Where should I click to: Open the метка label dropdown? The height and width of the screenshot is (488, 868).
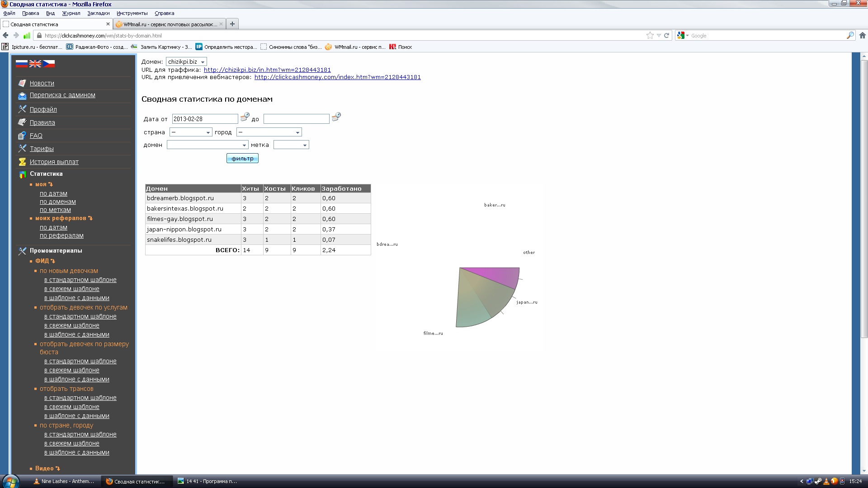click(x=291, y=145)
